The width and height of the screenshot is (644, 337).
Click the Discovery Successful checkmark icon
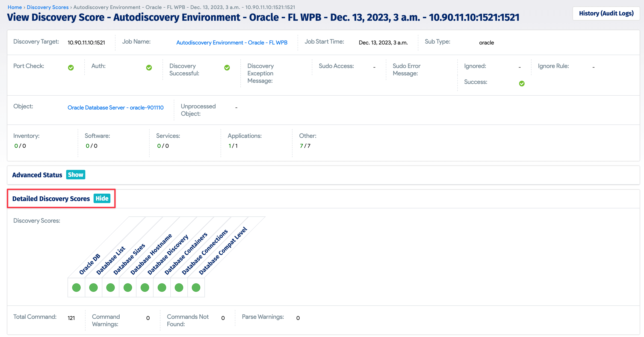(227, 68)
